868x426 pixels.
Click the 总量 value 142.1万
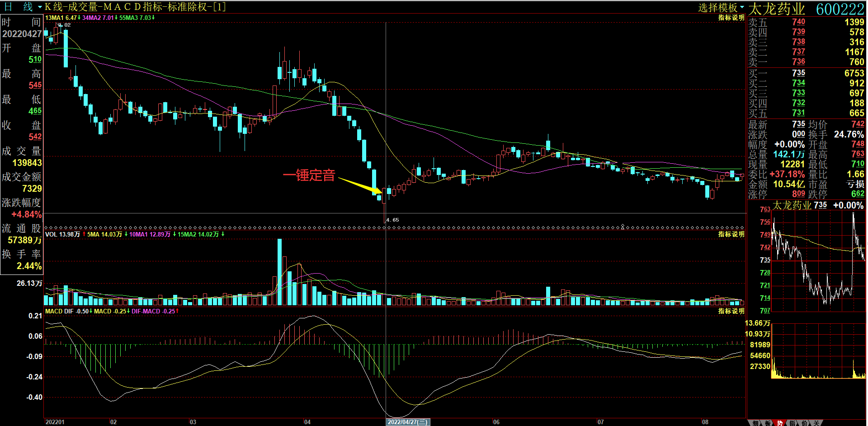[789, 154]
